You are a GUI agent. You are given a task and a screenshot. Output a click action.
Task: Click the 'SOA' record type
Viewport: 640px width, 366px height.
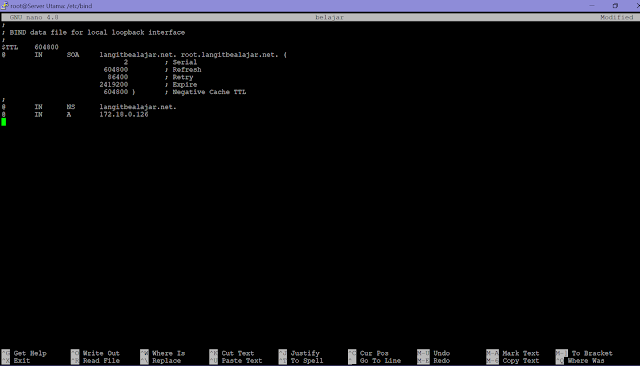(73, 55)
